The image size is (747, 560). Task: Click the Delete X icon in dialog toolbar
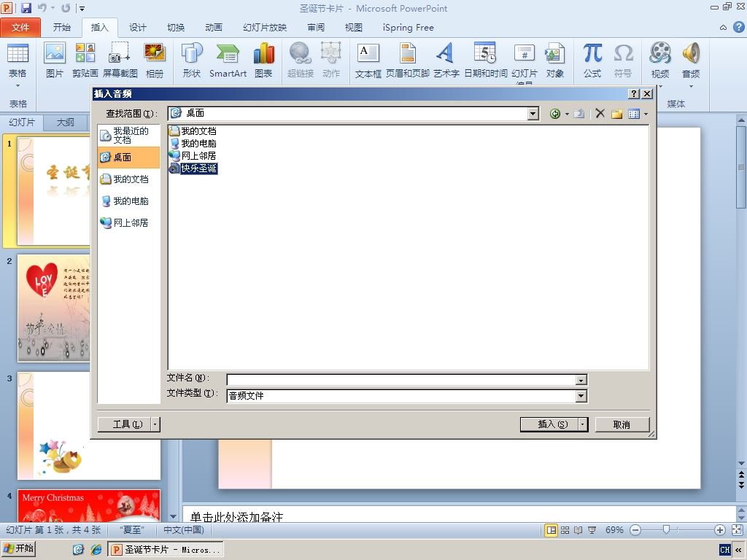click(600, 113)
